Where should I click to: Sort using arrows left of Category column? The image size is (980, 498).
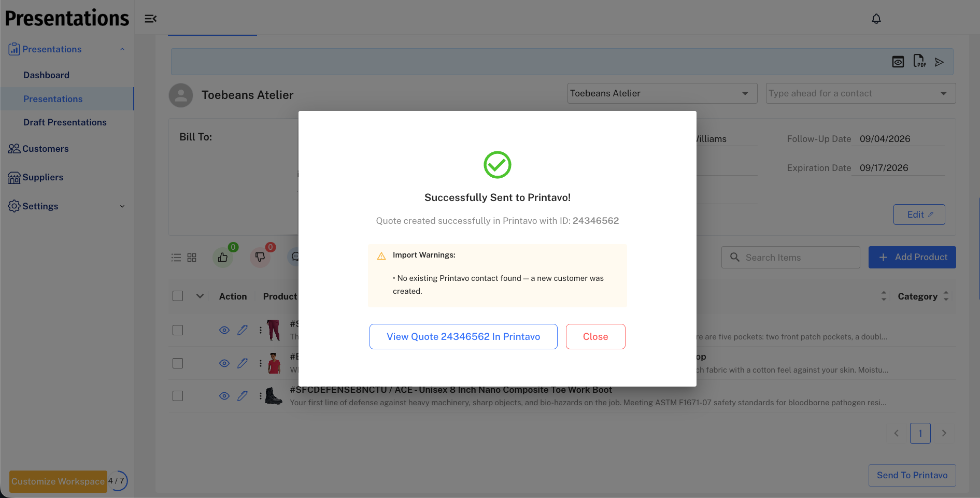(x=884, y=296)
